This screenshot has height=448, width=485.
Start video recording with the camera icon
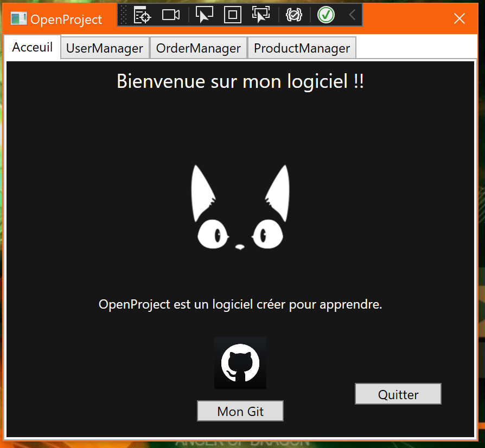click(x=170, y=15)
